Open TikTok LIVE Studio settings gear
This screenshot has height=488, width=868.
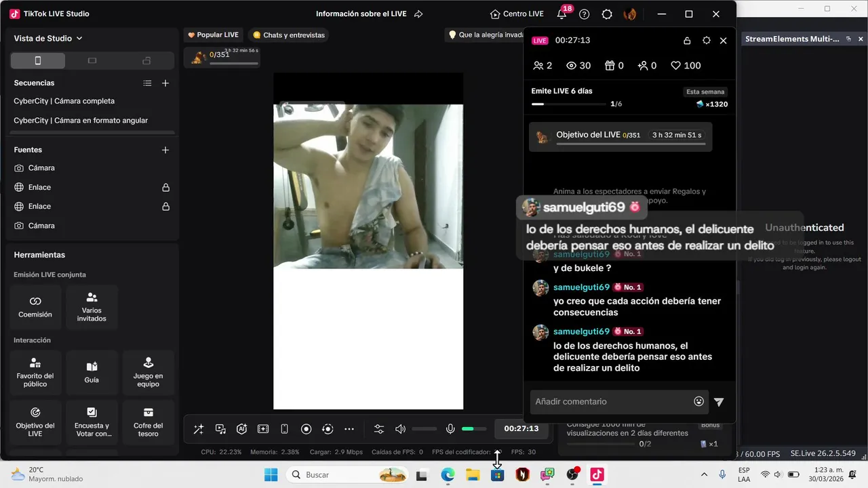click(607, 14)
